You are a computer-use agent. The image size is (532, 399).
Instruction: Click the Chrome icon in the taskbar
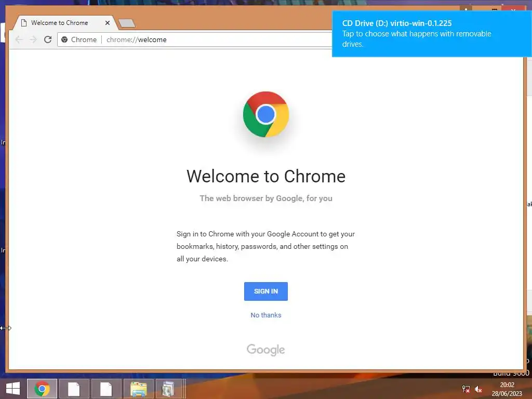click(x=42, y=389)
